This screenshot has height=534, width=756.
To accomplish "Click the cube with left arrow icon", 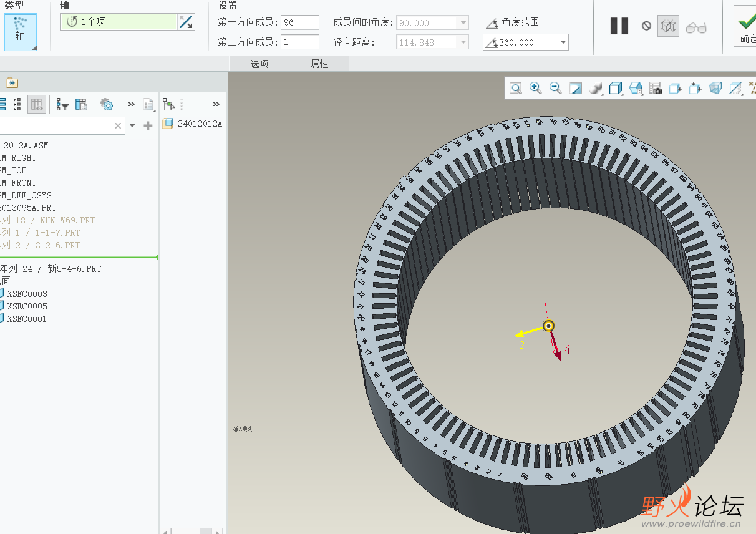I will 675,88.
